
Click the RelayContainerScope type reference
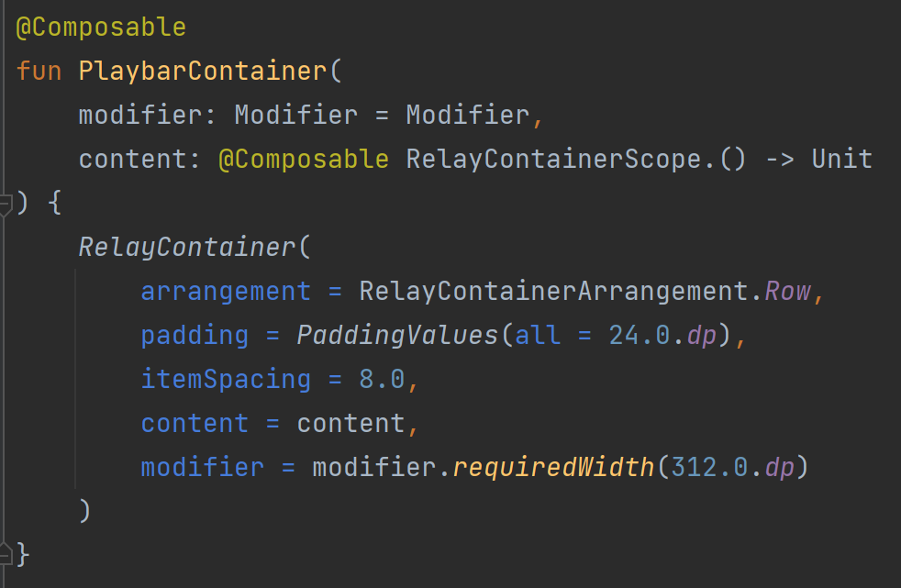(554, 159)
